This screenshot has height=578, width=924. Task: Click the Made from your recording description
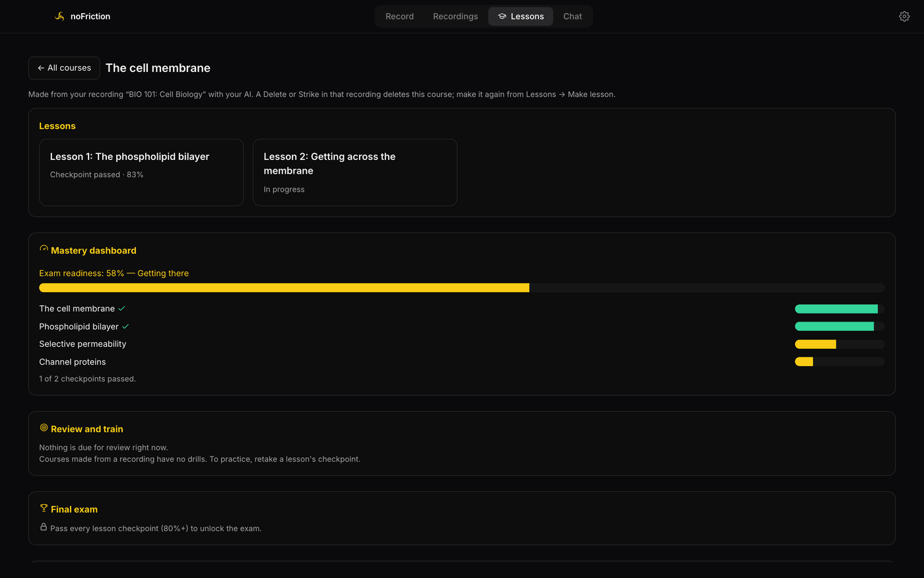click(x=322, y=94)
